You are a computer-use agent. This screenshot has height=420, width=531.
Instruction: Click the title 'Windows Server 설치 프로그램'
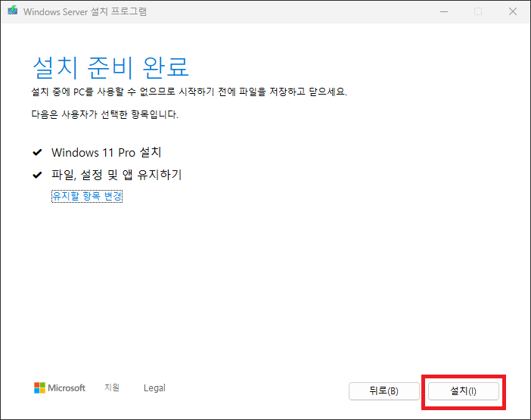coord(85,11)
